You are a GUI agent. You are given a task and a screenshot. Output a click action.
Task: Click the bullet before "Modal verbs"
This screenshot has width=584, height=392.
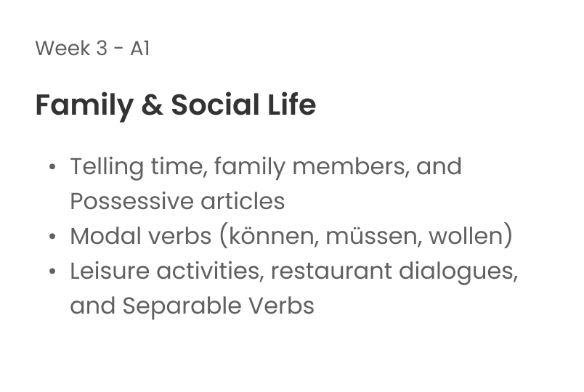(54, 237)
